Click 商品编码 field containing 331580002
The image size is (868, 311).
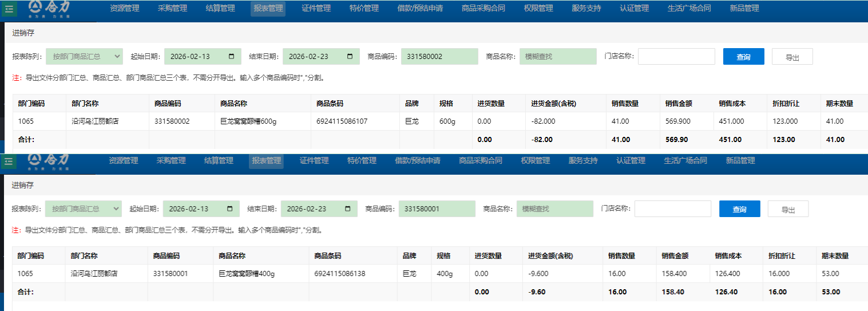pyautogui.click(x=439, y=57)
